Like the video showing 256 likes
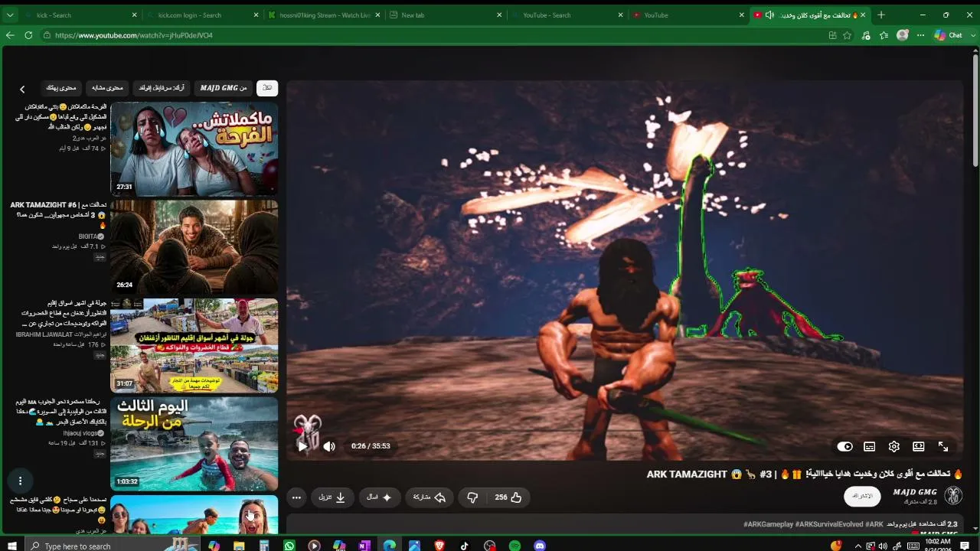Viewport: 980px width, 551px height. 508,497
